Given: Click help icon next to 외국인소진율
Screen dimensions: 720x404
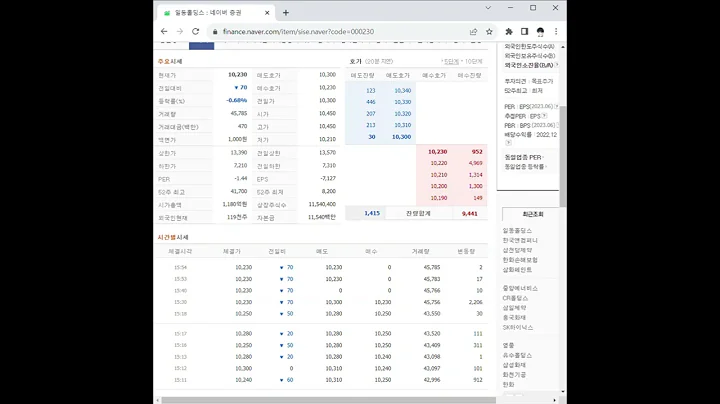Looking at the screenshot, I should pos(557,65).
